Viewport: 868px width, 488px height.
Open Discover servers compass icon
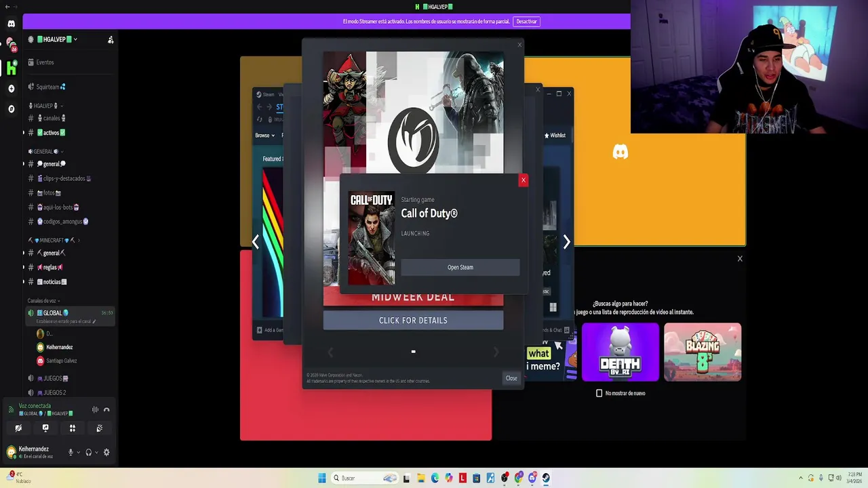[x=11, y=108]
